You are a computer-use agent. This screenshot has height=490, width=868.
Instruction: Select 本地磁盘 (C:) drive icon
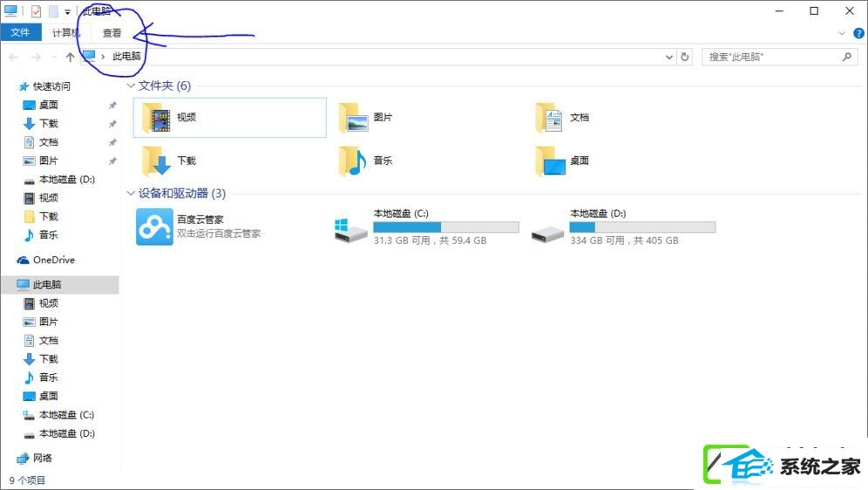(x=351, y=231)
